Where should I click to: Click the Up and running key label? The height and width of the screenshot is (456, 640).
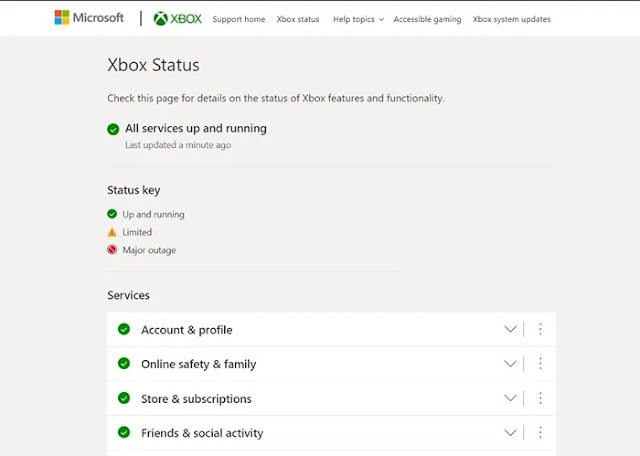point(153,214)
